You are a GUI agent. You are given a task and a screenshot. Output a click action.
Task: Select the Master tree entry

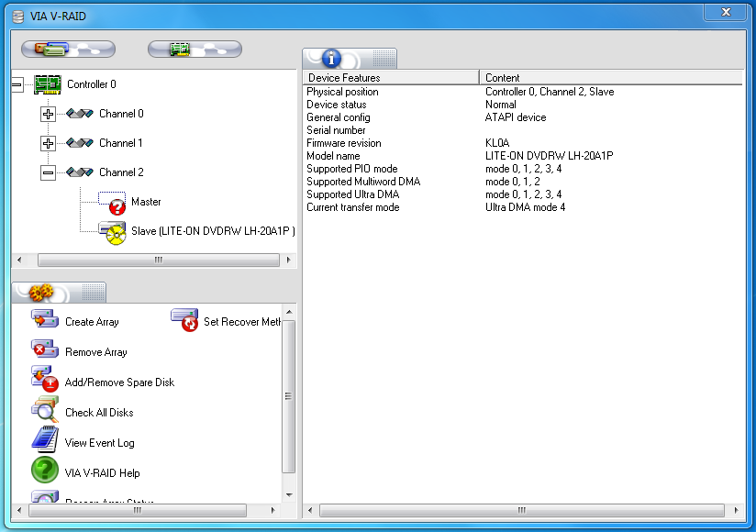point(146,202)
